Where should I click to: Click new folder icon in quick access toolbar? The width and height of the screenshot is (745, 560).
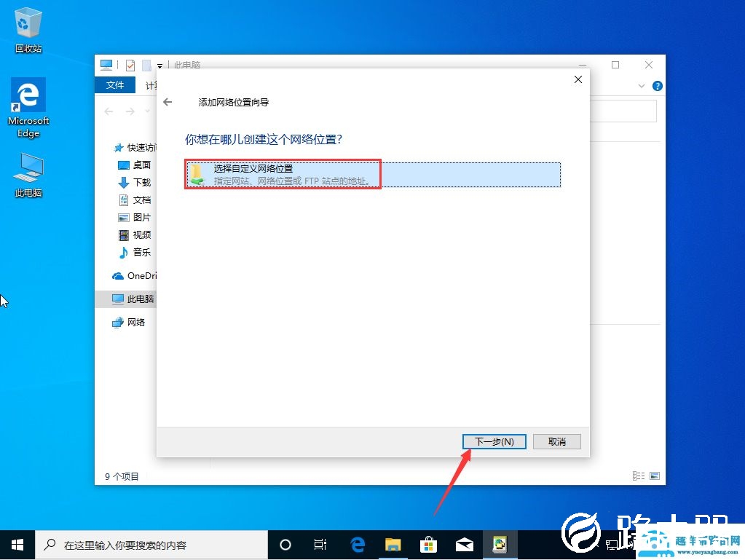(x=146, y=65)
